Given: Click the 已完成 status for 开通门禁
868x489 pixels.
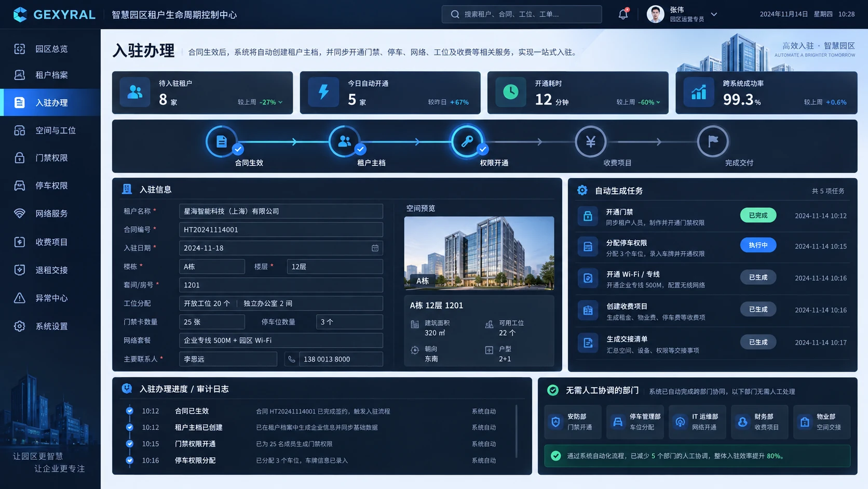Looking at the screenshot, I should tap(758, 215).
